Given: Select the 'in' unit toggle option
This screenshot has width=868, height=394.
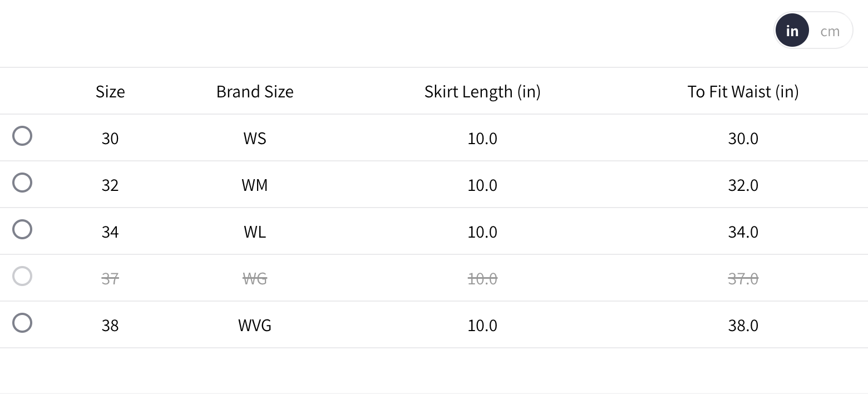Looking at the screenshot, I should (x=792, y=31).
